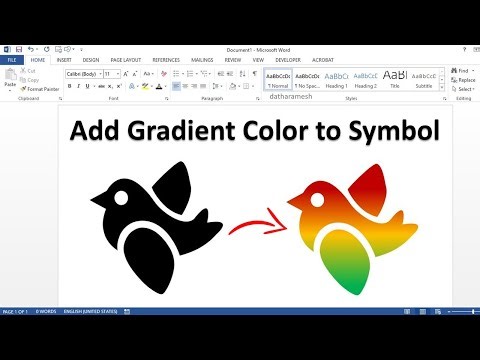Undo the last action
480x360 pixels.
pyautogui.click(x=31, y=49)
